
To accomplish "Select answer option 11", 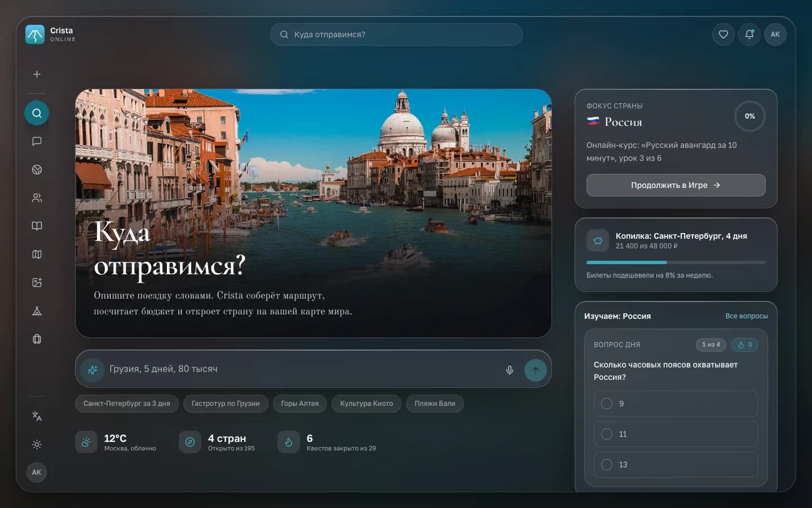I will [676, 434].
